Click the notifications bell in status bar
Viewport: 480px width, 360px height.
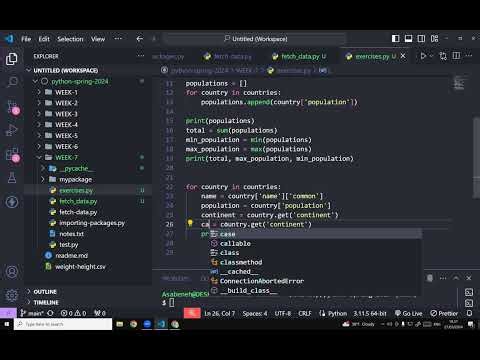click(469, 313)
